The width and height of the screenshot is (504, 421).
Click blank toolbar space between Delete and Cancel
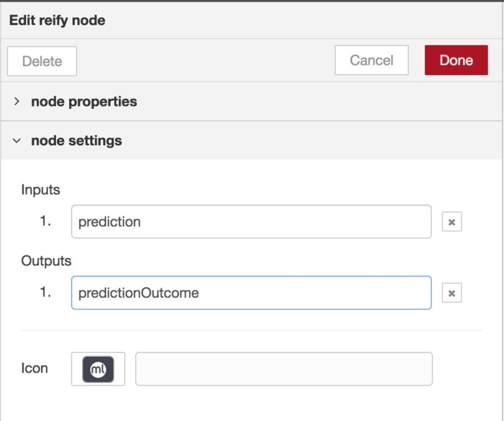pyautogui.click(x=205, y=61)
